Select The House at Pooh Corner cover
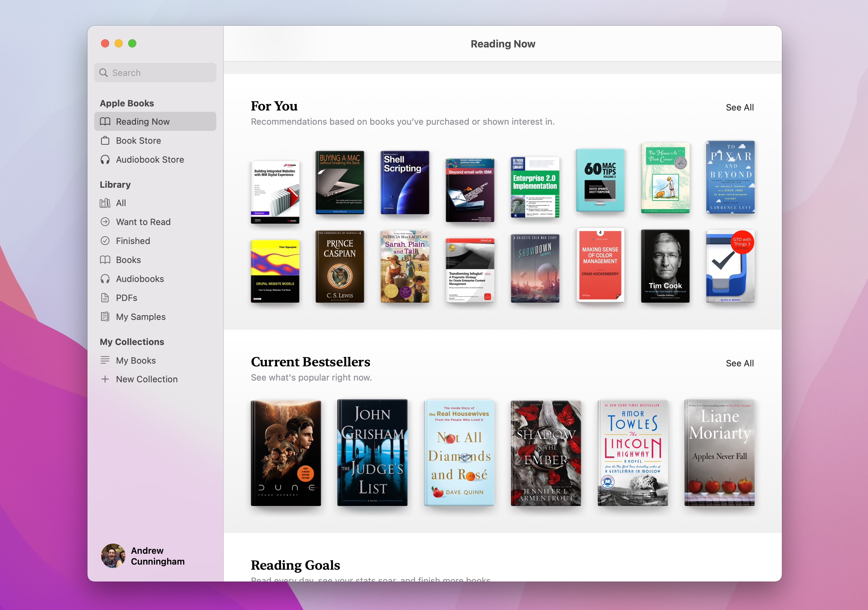The width and height of the screenshot is (868, 610). [x=665, y=178]
